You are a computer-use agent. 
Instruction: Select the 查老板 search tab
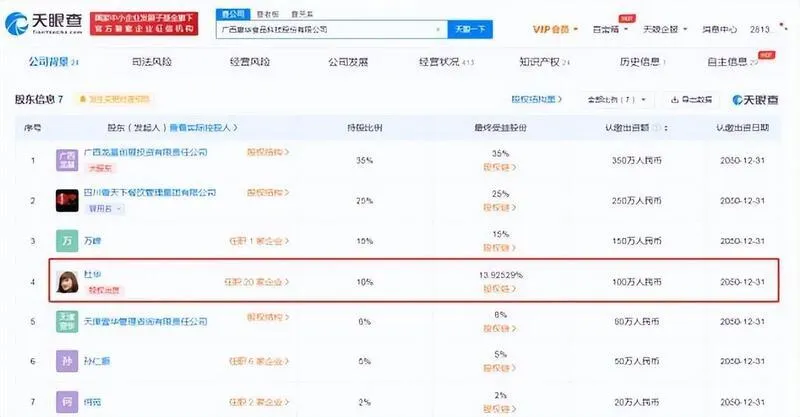[x=268, y=15]
